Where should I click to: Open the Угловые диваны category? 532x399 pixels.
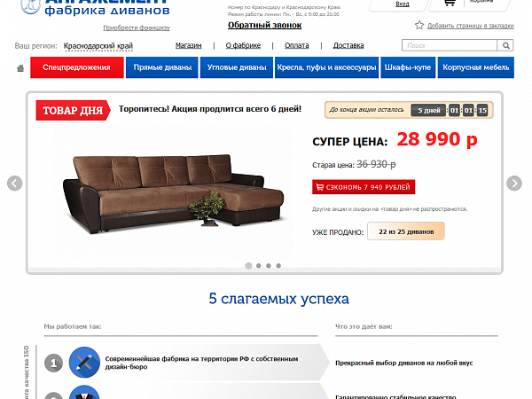coord(237,67)
